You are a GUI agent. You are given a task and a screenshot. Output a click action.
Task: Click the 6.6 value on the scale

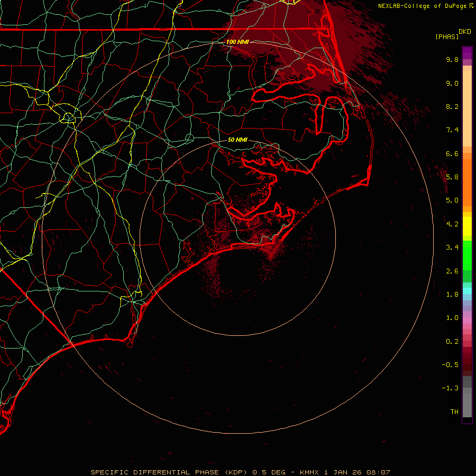pyautogui.click(x=452, y=153)
